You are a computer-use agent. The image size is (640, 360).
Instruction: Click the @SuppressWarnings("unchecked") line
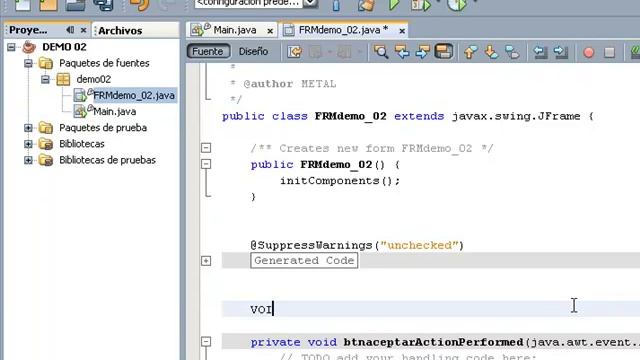(x=357, y=245)
